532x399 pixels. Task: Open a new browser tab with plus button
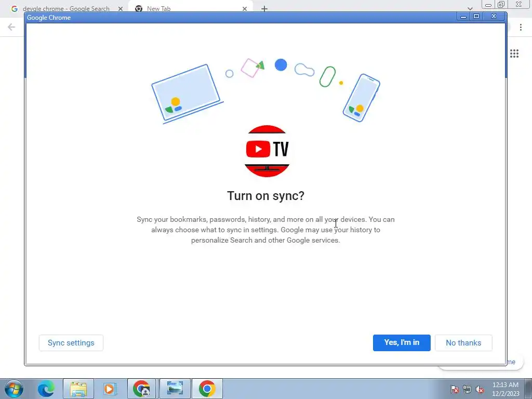264,9
